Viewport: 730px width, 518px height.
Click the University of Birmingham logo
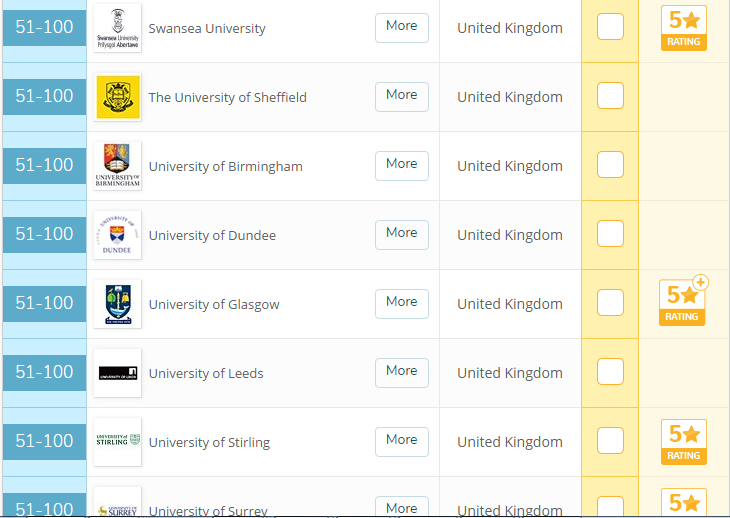pyautogui.click(x=117, y=166)
